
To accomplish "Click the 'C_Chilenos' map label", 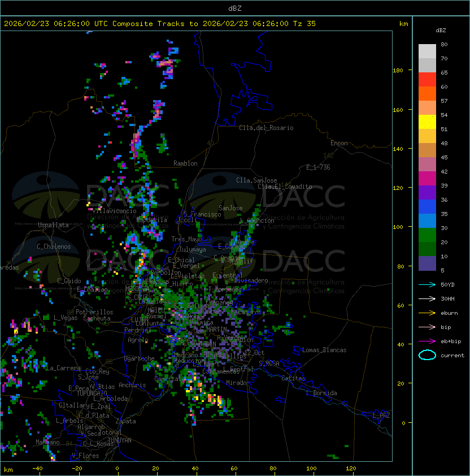I will (54, 246).
